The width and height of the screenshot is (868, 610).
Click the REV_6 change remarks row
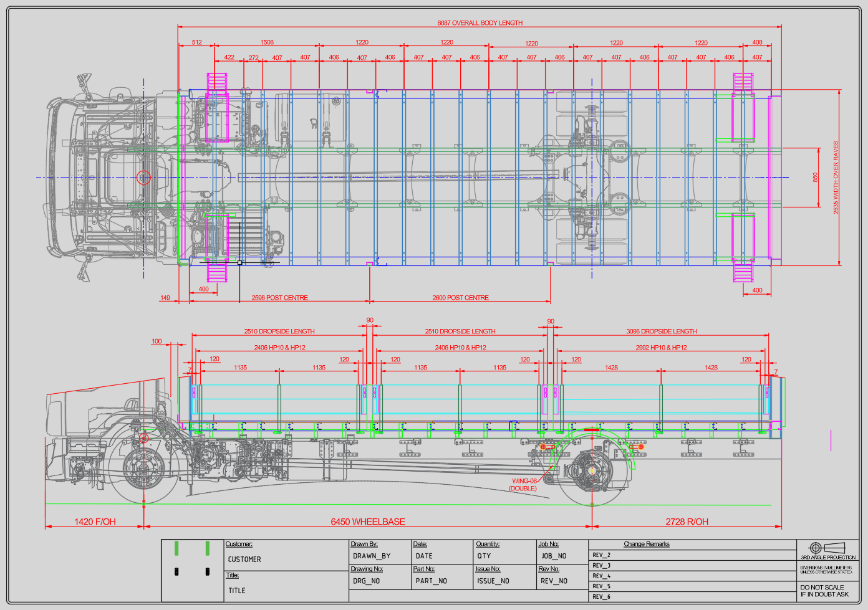[602, 597]
